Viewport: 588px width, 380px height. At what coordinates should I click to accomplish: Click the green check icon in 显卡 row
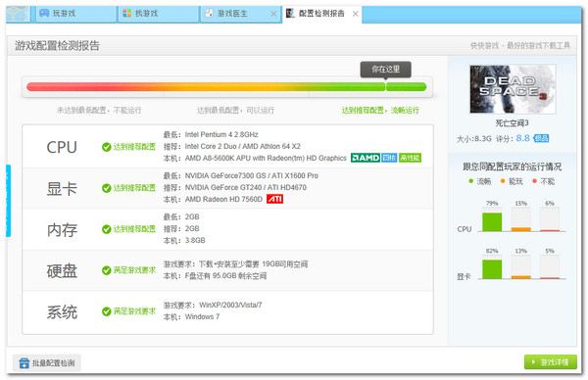tap(107, 188)
